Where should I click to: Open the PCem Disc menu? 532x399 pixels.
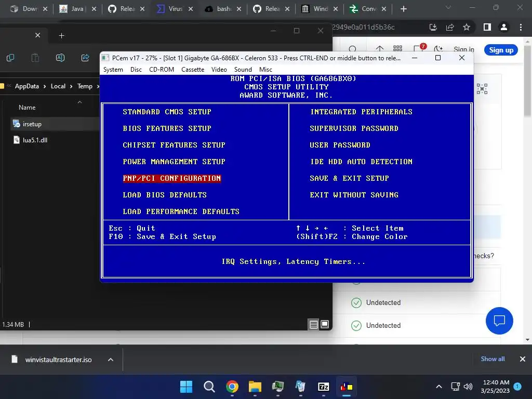[x=136, y=70]
